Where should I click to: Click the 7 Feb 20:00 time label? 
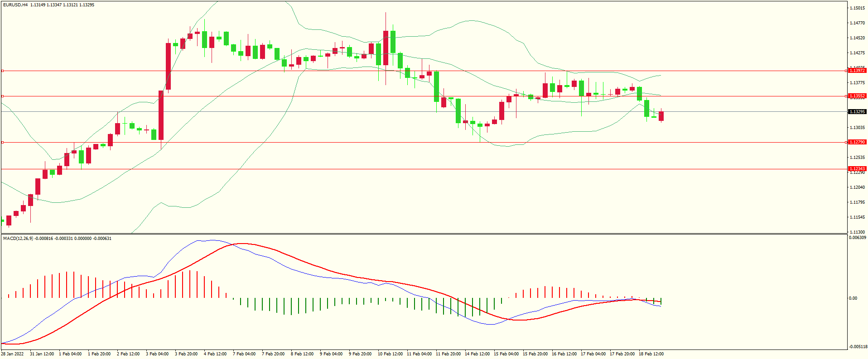point(273,354)
